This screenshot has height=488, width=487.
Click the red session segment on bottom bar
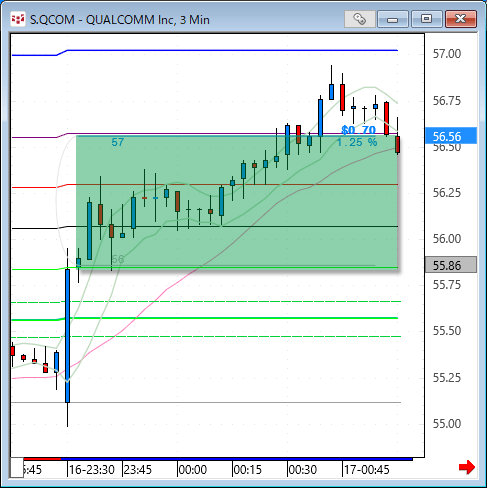click(42, 459)
